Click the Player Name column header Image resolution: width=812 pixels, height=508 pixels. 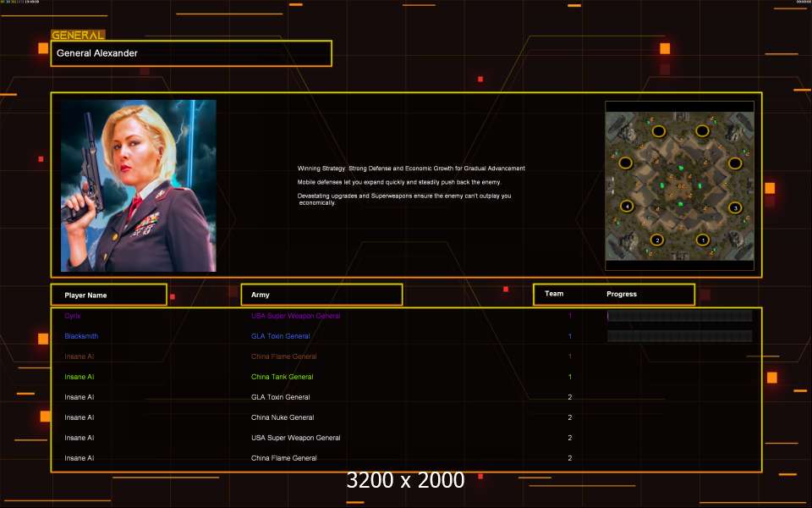(107, 295)
